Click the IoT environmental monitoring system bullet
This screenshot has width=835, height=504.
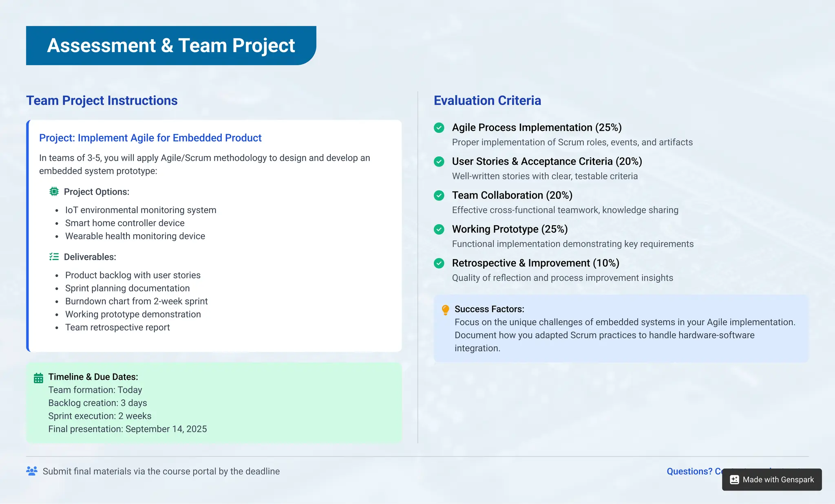point(141,210)
